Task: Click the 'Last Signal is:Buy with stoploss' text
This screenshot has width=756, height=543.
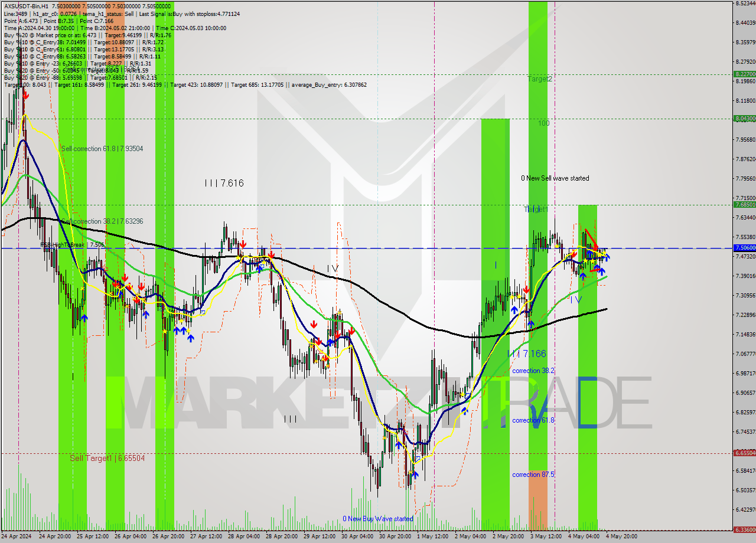Action: [188, 14]
